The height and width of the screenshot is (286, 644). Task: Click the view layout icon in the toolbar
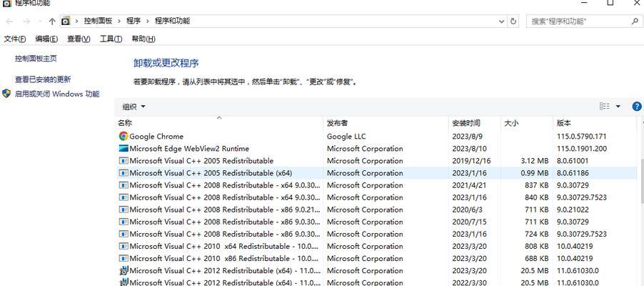pos(605,106)
